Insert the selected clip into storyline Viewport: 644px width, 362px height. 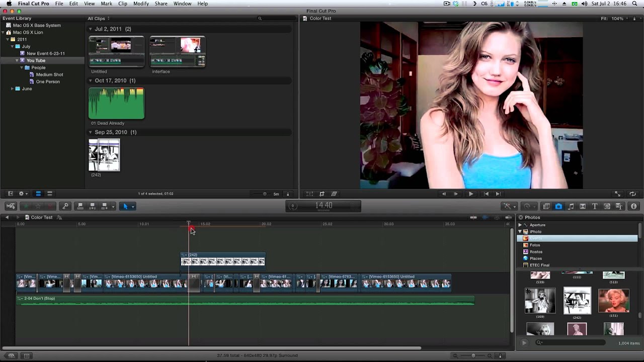[92, 206]
